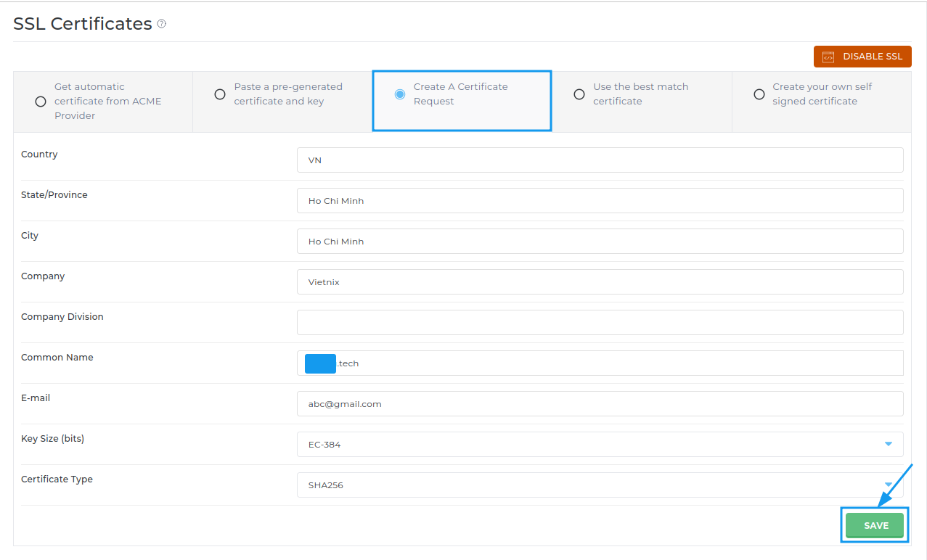Image resolution: width=927 pixels, height=560 pixels.
Task: Click the 'Certificate Type' label
Action: coord(57,479)
